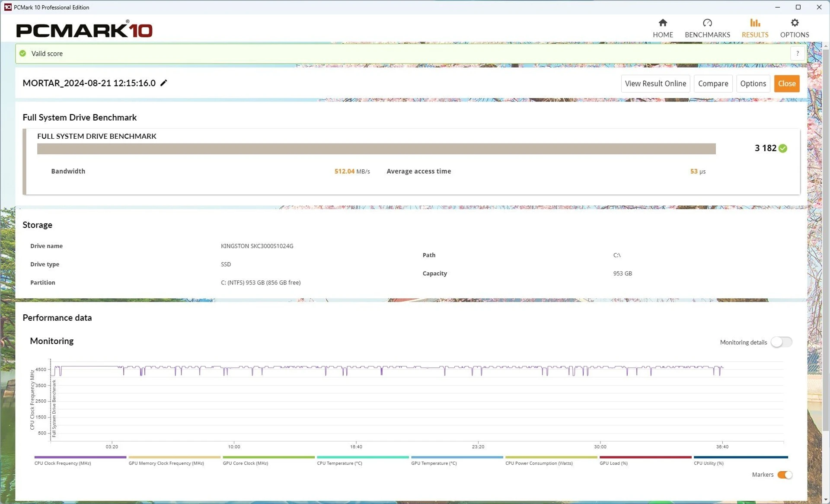Click the 30:00 time axis label
Viewport: 830px width, 504px height.
click(x=600, y=447)
